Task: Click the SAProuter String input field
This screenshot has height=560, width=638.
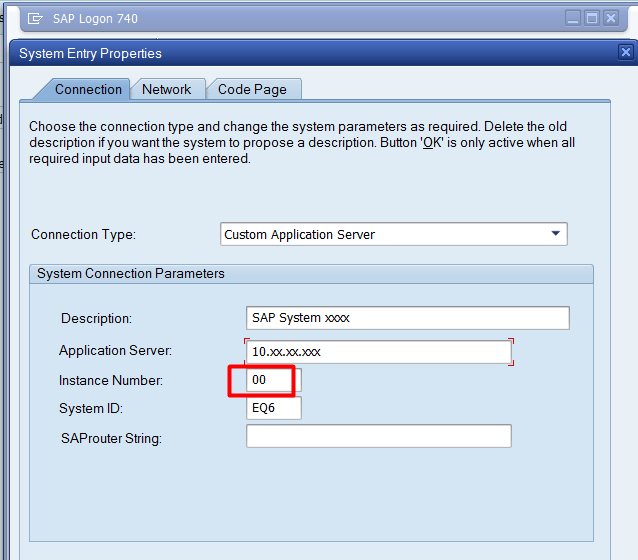Action: point(379,436)
